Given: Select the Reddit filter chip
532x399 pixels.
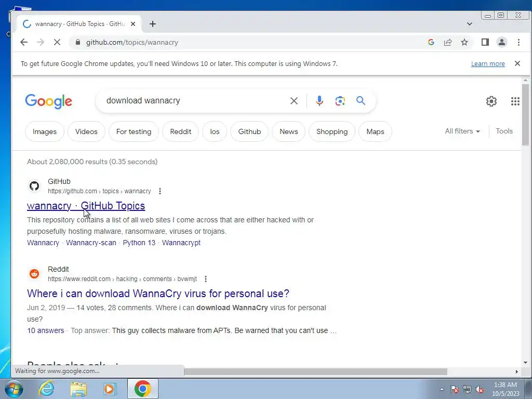Looking at the screenshot, I should point(180,131).
